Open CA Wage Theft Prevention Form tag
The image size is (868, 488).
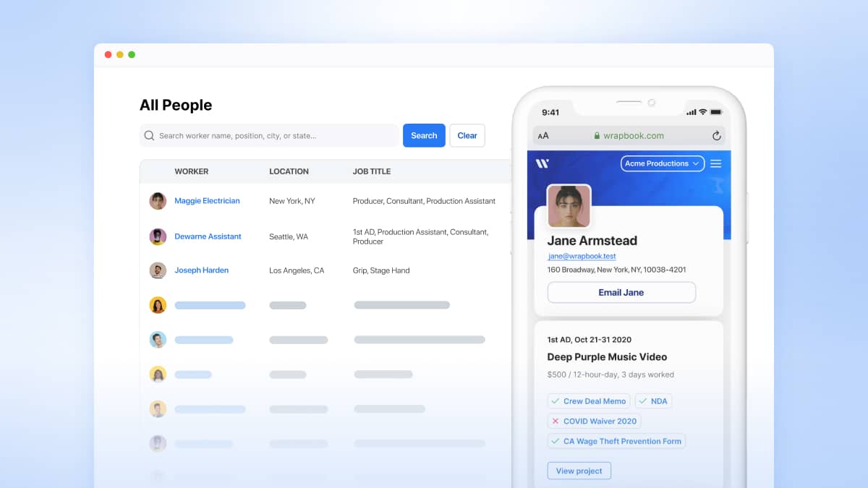616,441
